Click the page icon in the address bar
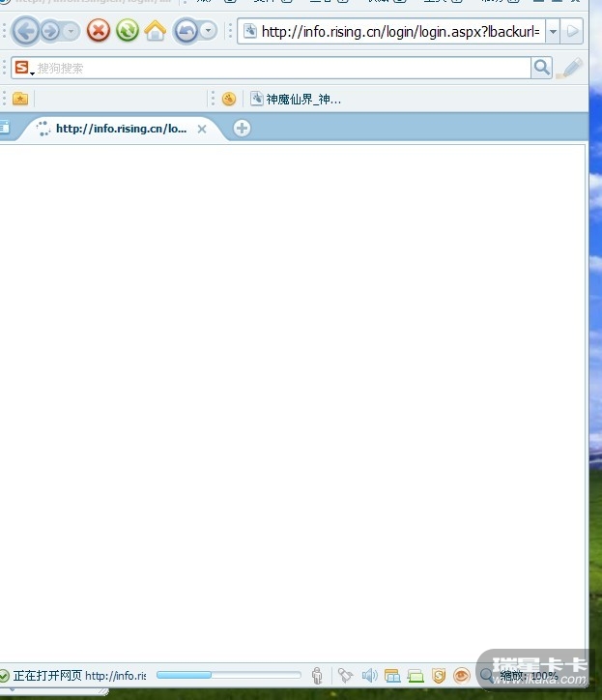This screenshot has height=700, width=602. coord(250,31)
